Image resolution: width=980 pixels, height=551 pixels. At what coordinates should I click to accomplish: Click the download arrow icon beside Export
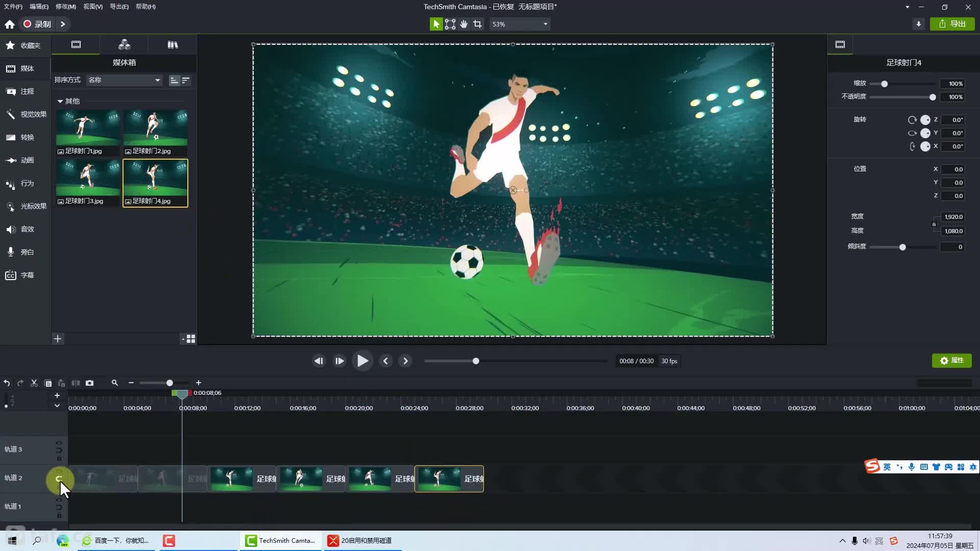[919, 24]
